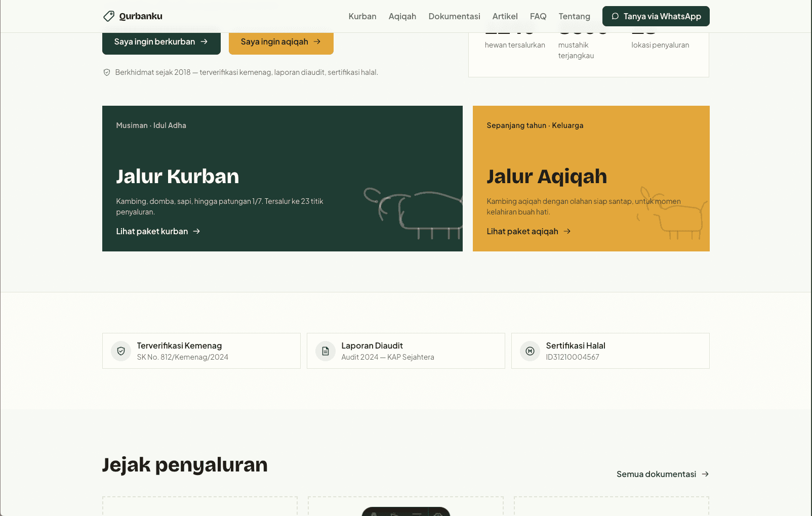812x516 pixels.
Task: Click the document icon for Laporan Diaudit
Action: pyautogui.click(x=326, y=351)
